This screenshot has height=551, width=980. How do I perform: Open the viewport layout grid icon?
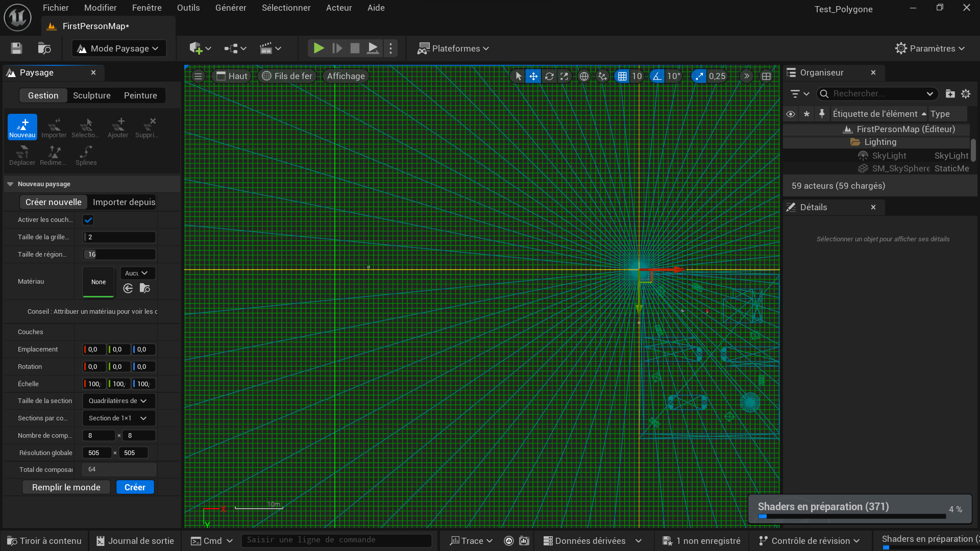[766, 76]
